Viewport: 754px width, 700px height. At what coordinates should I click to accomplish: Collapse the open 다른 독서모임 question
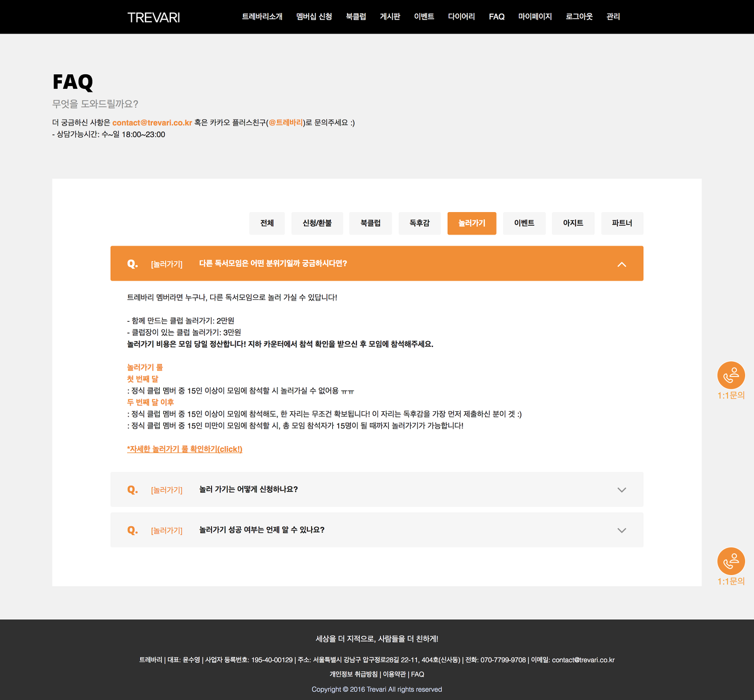coord(621,264)
